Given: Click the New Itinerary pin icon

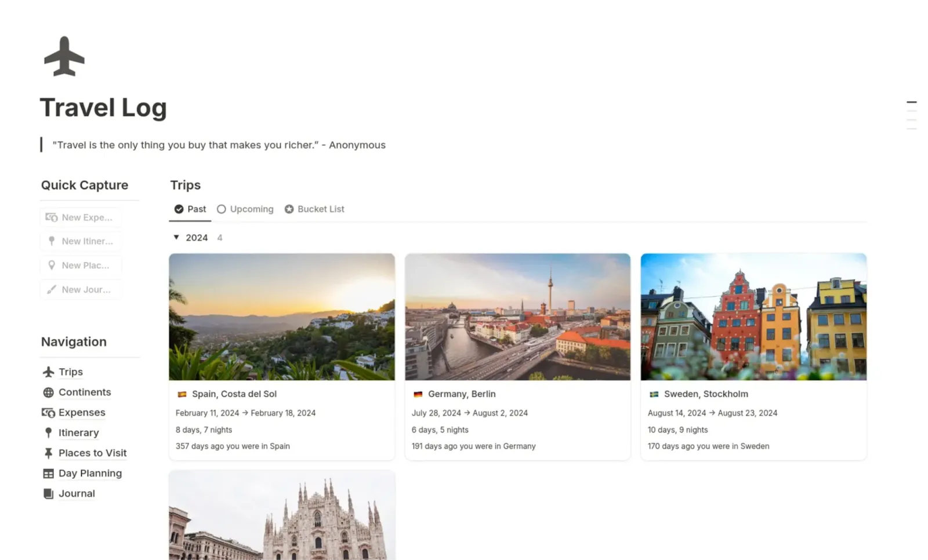Looking at the screenshot, I should [52, 241].
